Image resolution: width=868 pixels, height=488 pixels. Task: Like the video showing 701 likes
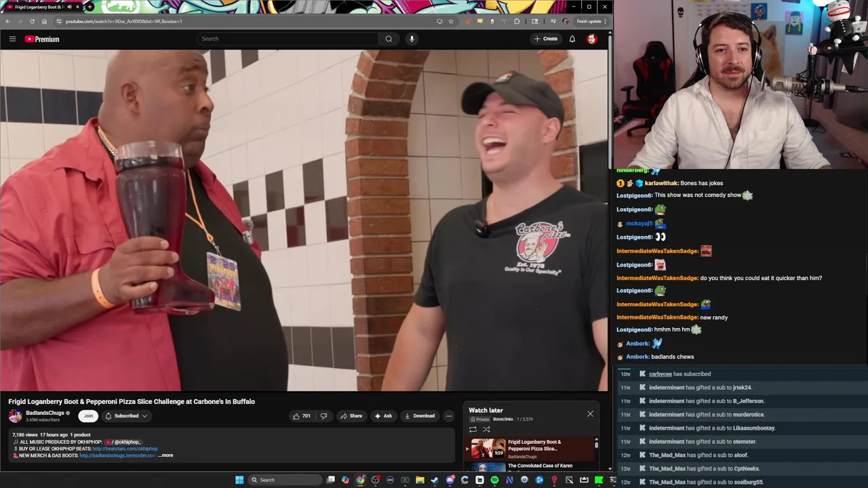tap(301, 415)
